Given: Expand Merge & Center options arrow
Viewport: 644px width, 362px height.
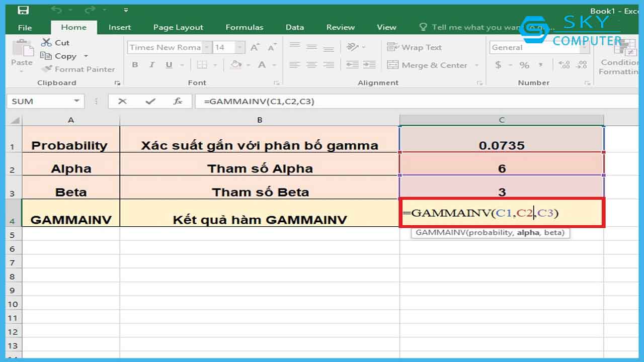Looking at the screenshot, I should click(x=476, y=65).
